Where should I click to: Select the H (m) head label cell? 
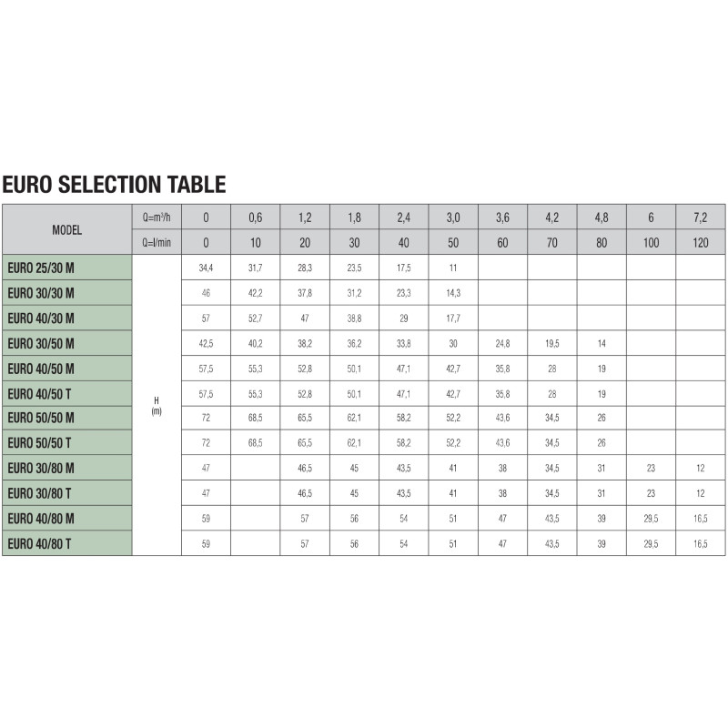(157, 405)
